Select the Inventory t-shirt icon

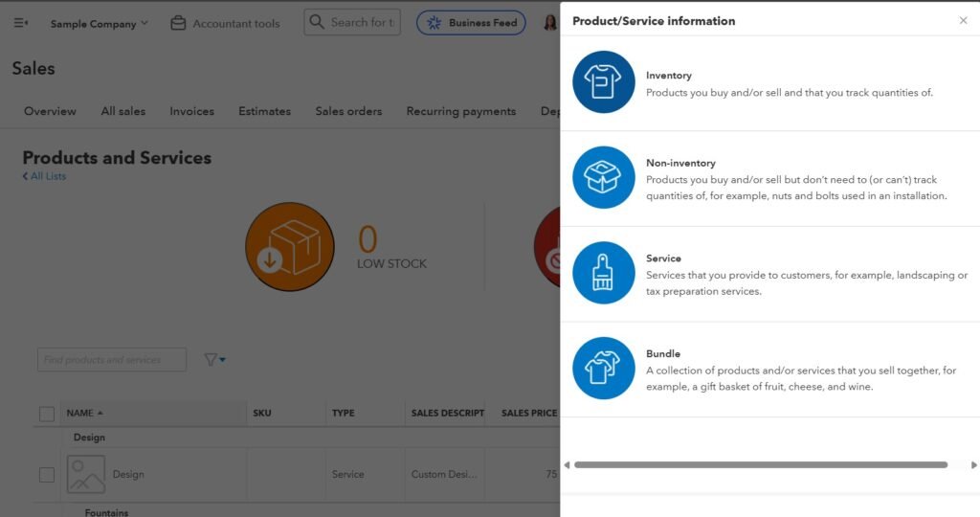click(604, 82)
